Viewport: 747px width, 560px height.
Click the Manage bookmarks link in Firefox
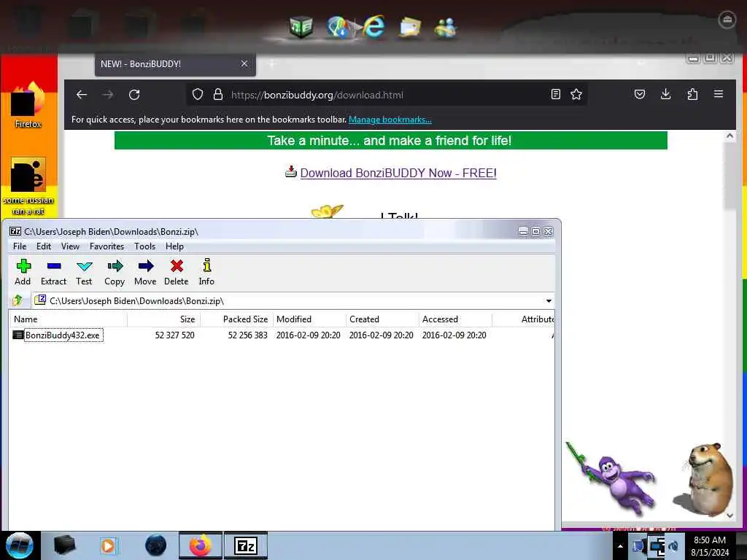click(x=390, y=120)
